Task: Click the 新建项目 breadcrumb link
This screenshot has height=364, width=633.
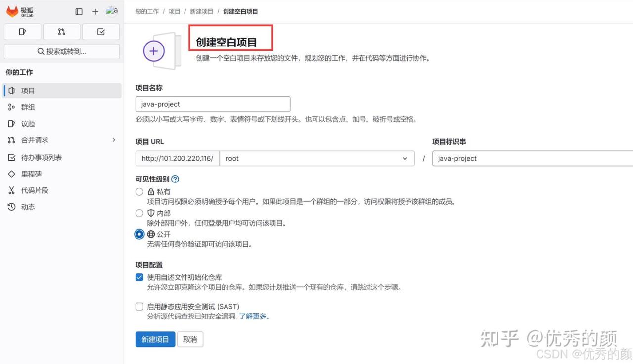Action: (201, 11)
